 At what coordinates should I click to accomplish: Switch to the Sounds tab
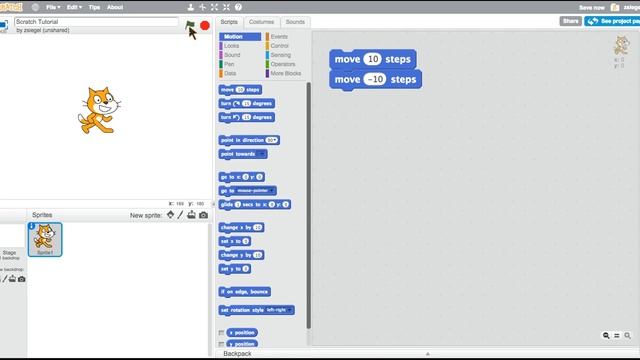coord(295,22)
